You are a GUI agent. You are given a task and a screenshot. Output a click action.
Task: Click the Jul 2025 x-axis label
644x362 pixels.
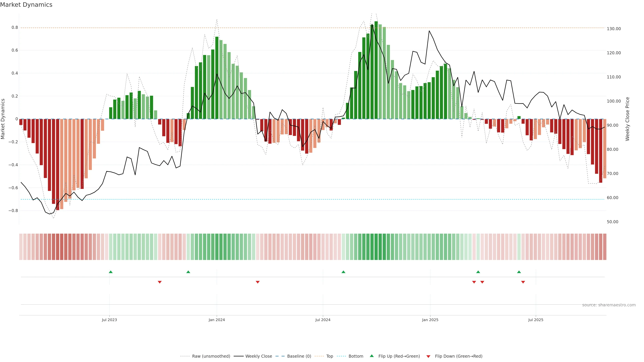coord(536,320)
